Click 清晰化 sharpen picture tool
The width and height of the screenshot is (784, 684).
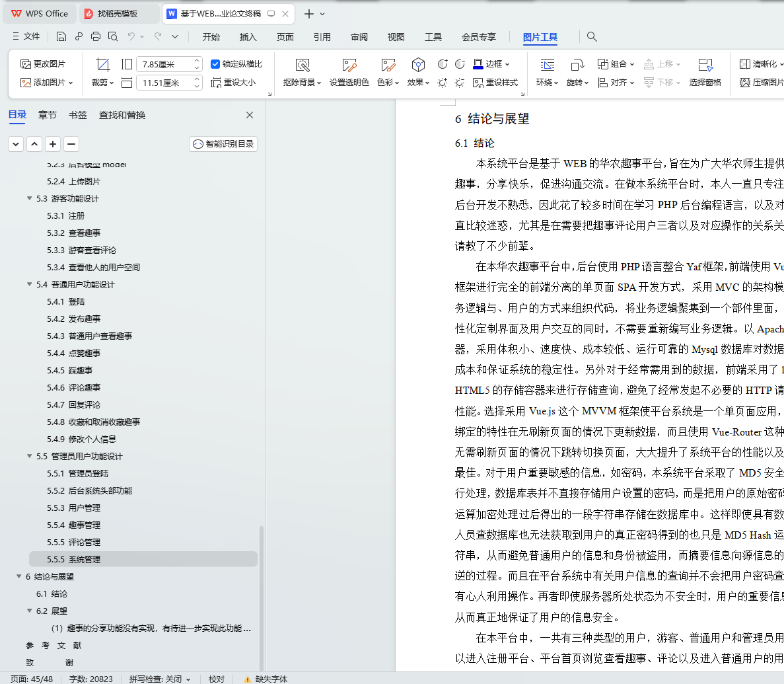761,64
